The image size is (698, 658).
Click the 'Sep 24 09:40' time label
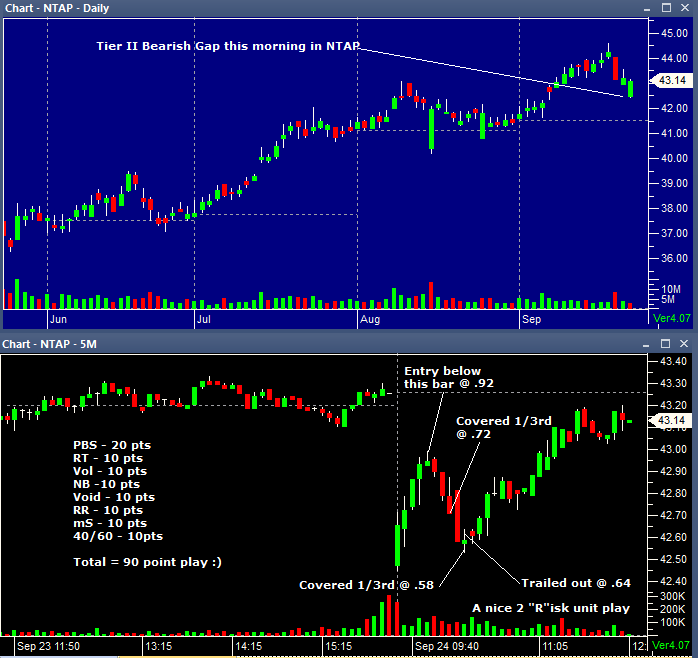tap(446, 646)
